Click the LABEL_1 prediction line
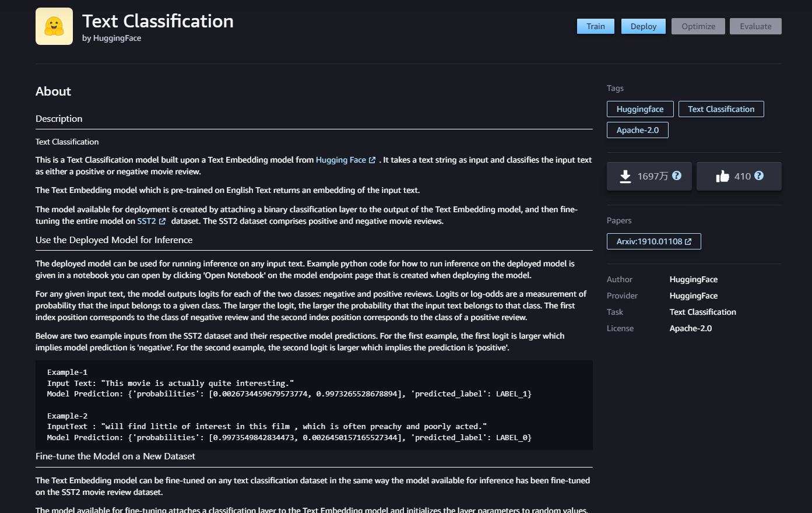Viewport: 812px width, 513px height. click(x=289, y=393)
